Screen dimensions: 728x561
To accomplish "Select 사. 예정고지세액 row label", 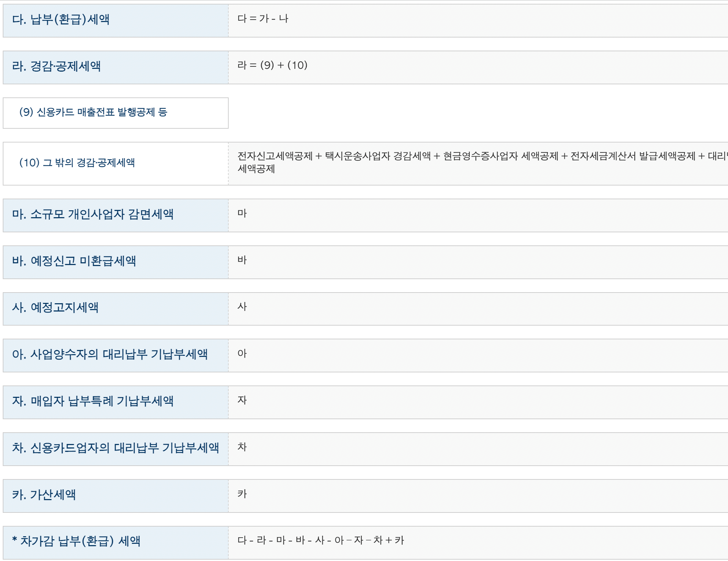I will click(55, 308).
